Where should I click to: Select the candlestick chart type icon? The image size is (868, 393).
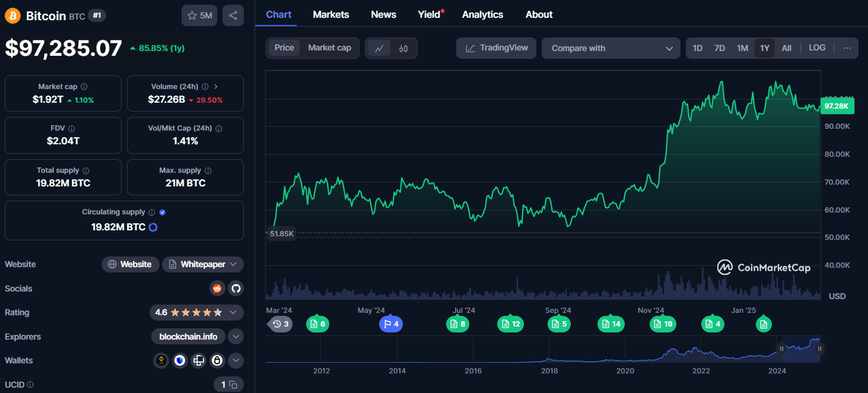click(x=403, y=49)
